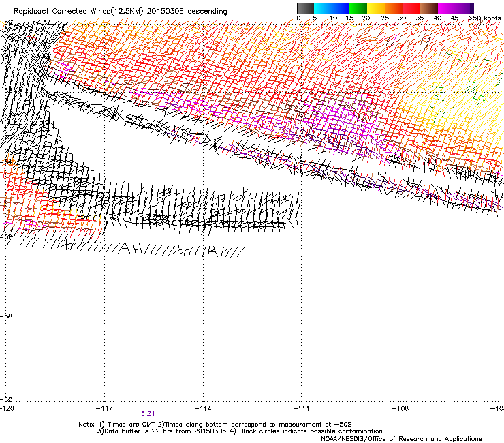Image resolution: width=504 pixels, height=443 pixels.
Task: Click the blue 10-15 knots legend segment
Action: coord(341,8)
